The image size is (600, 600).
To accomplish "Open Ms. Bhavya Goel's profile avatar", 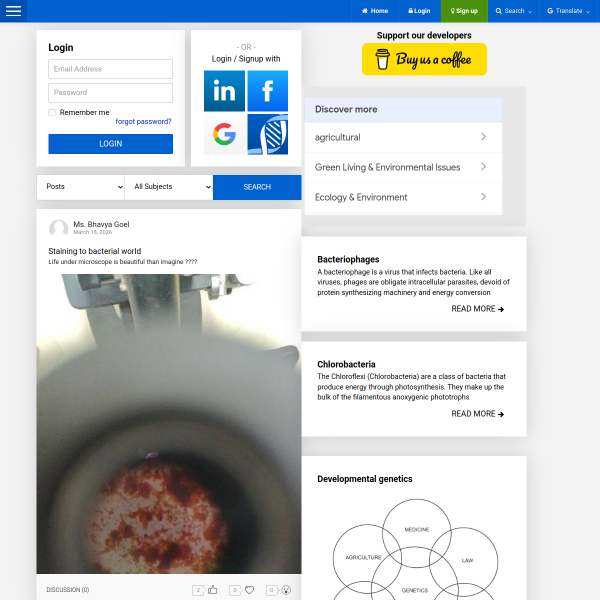I will click(x=58, y=228).
